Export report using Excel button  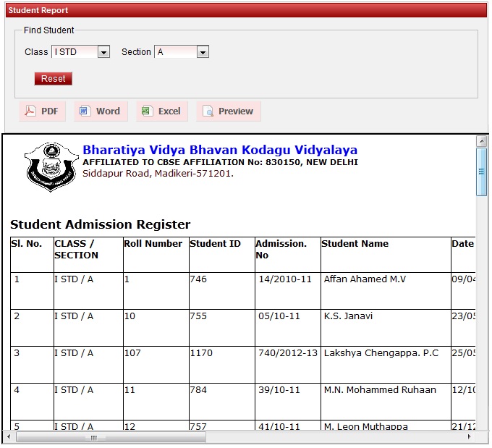click(163, 111)
